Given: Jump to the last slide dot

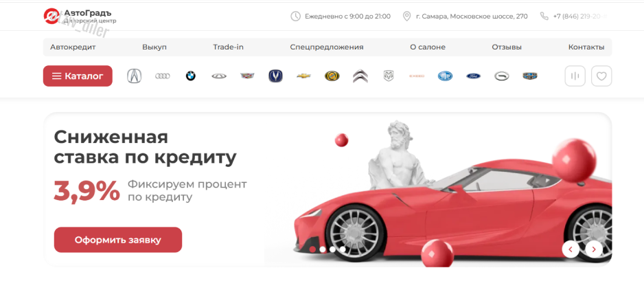Looking at the screenshot, I should coord(343,249).
